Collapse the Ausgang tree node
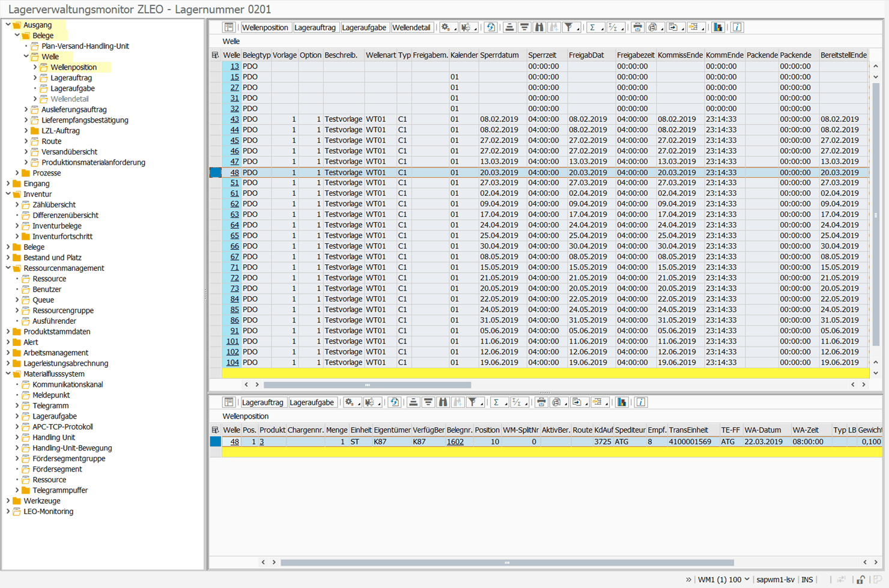 (8, 25)
